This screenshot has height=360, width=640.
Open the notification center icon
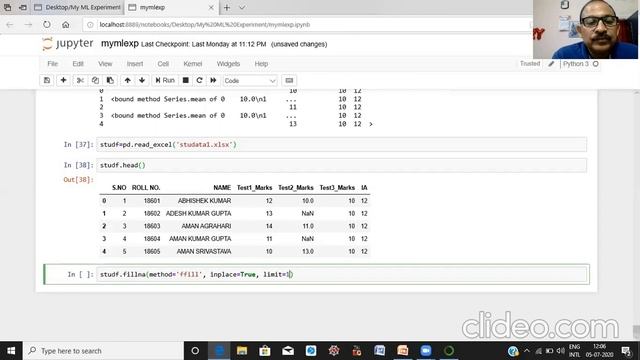click(x=626, y=351)
